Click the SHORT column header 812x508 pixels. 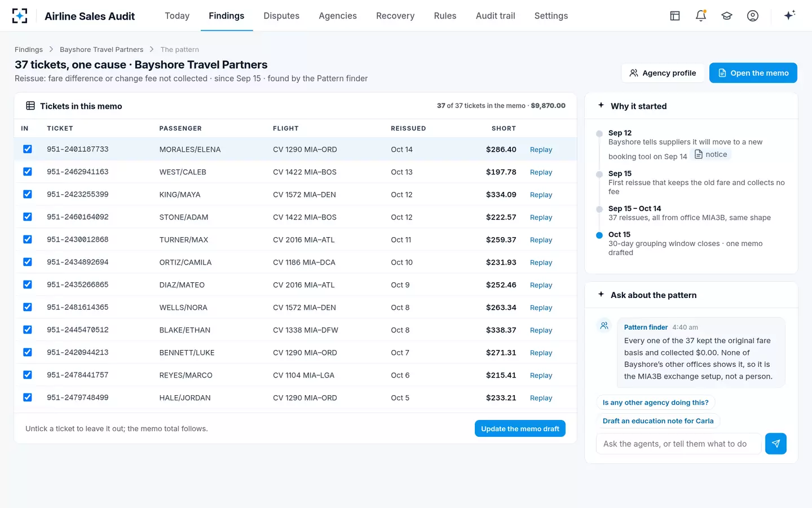[504, 129]
